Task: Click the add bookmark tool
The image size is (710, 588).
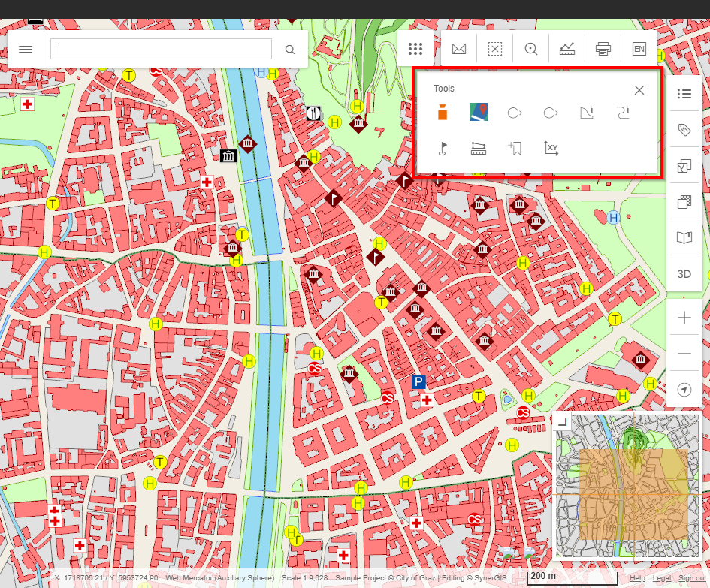Action: pos(515,148)
